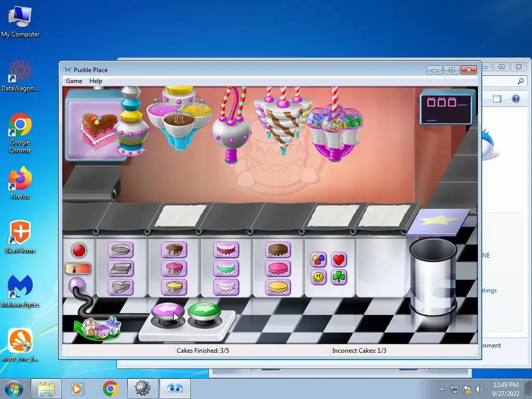This screenshot has height=399, width=532.
Task: Toggle preview pane icon in background window
Action: click(x=497, y=99)
